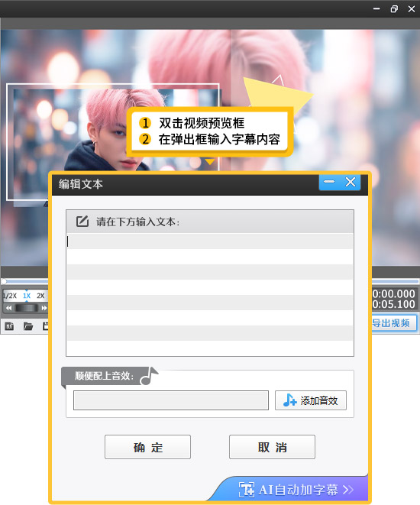Image resolution: width=420 pixels, height=505 pixels.
Task: Open project via the folder icon
Action: [28, 326]
